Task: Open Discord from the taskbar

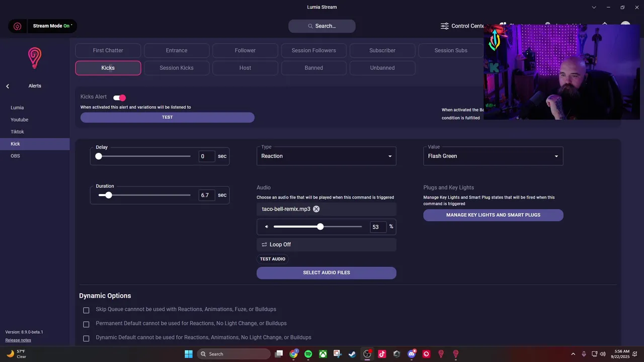Action: point(412,354)
